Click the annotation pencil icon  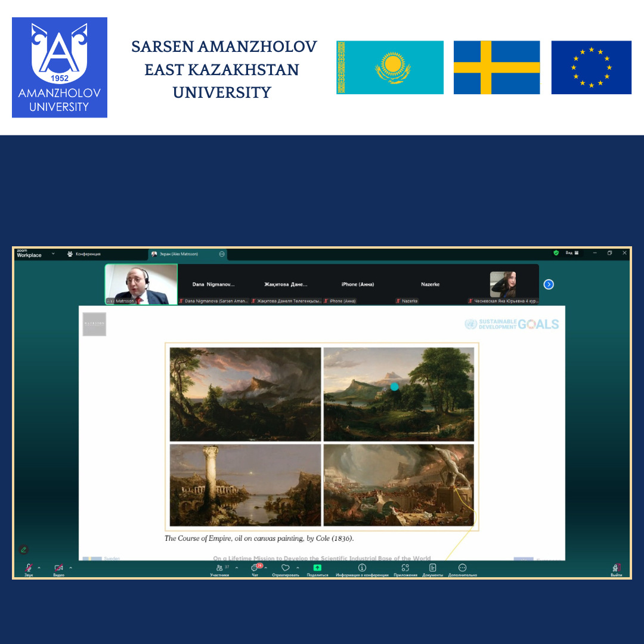tap(24, 549)
